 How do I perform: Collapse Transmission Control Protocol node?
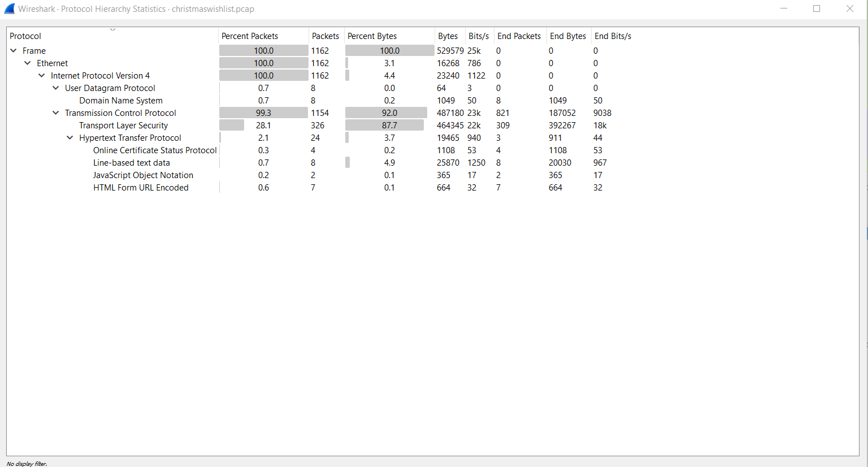coord(56,113)
